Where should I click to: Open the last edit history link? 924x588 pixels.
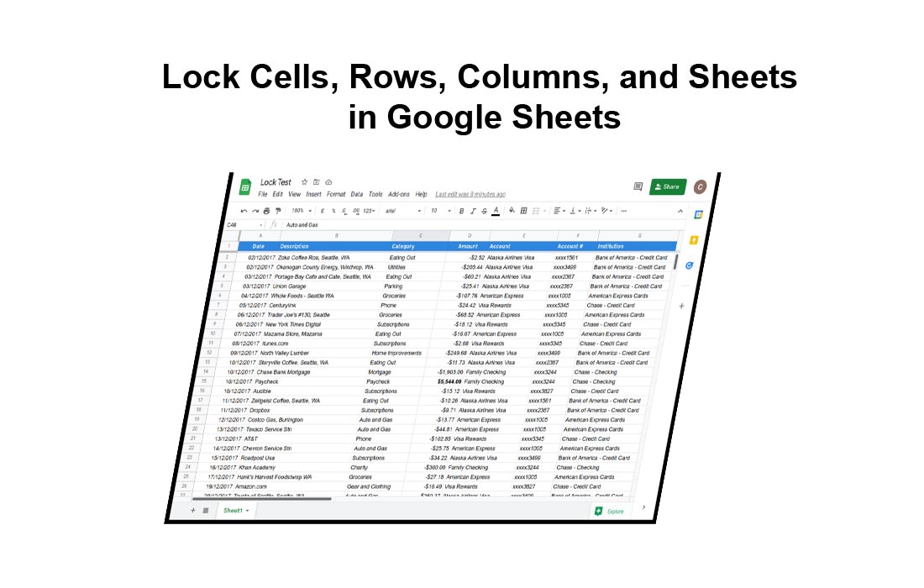470,194
